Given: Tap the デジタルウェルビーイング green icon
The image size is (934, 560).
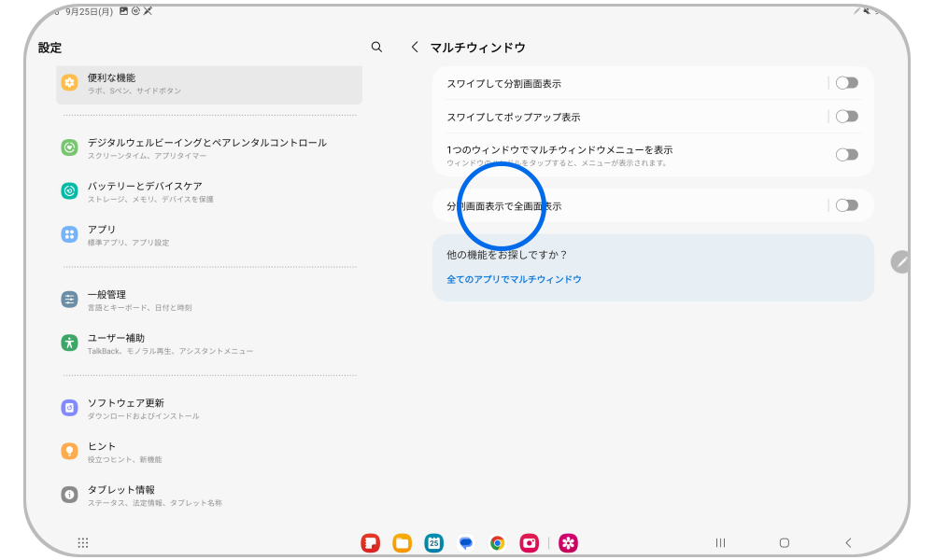Looking at the screenshot, I should [70, 147].
